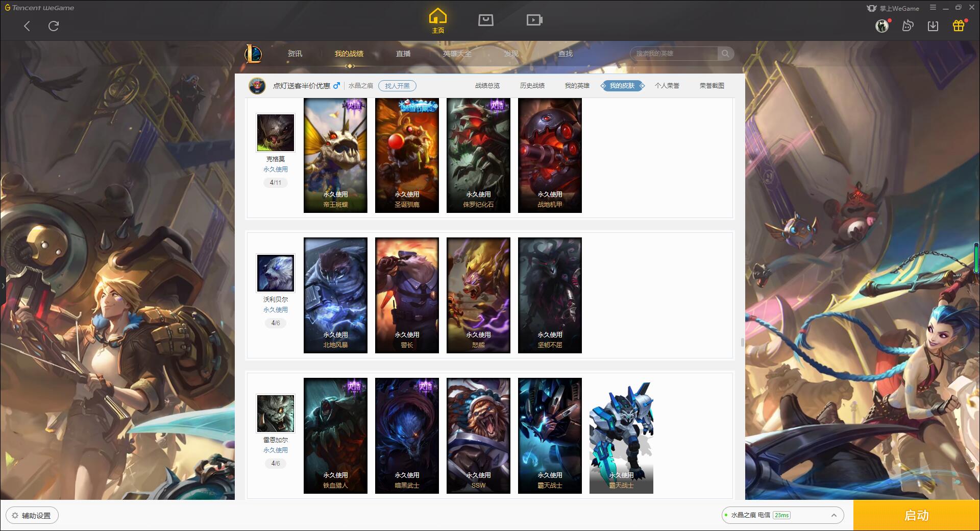Expand the 水晶之痕 电信 server dropdown
Screen dimensions: 980x531
(782, 515)
